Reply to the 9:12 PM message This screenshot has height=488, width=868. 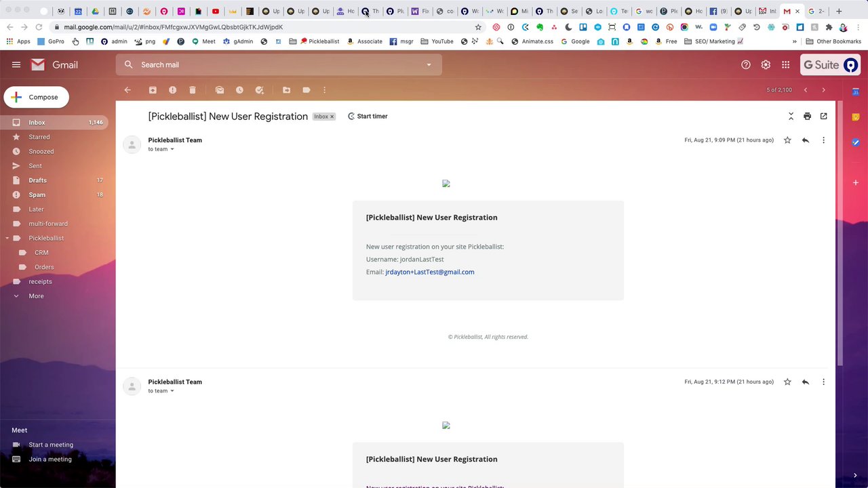tap(806, 382)
